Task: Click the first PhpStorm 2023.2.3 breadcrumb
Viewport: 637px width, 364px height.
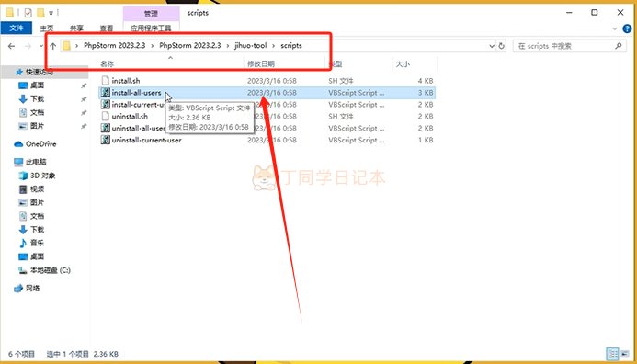Action: pyautogui.click(x=115, y=46)
